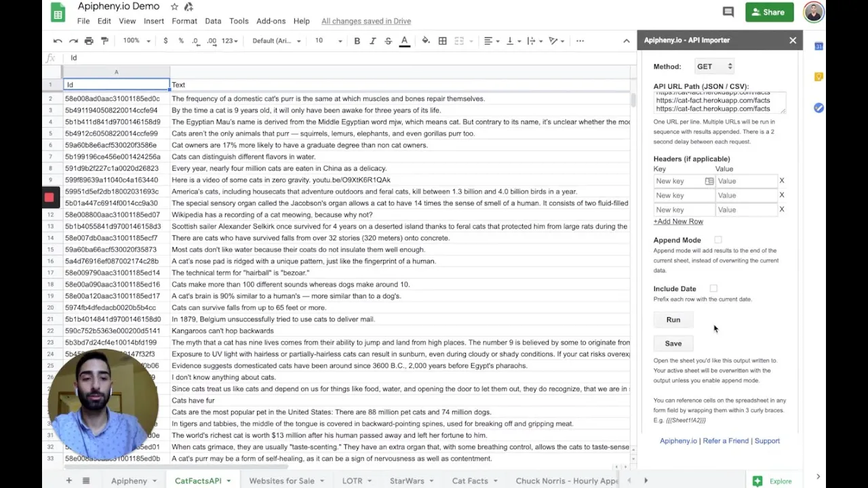Open fill color picker
Viewport: 868px width, 488px height.
tap(426, 41)
